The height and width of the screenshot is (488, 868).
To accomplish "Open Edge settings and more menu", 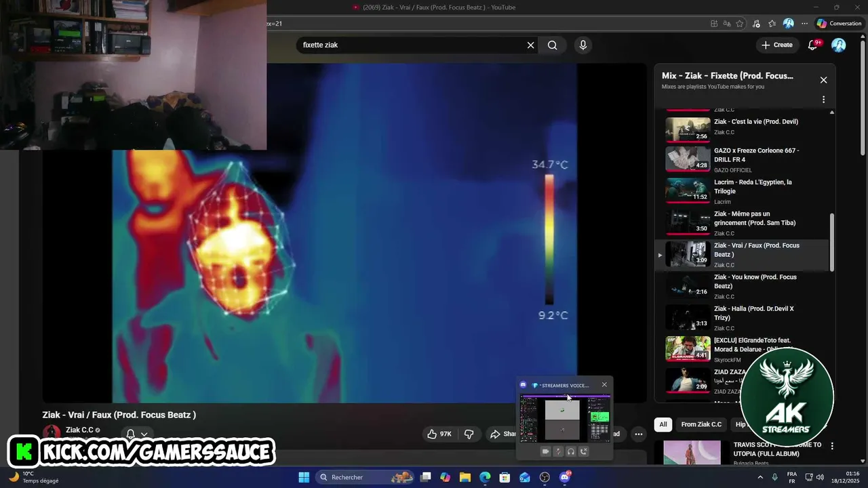I will point(805,23).
